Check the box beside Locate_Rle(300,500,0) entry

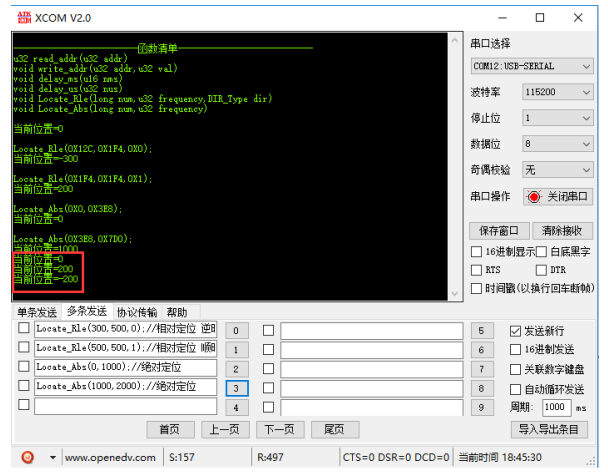pyautogui.click(x=24, y=328)
